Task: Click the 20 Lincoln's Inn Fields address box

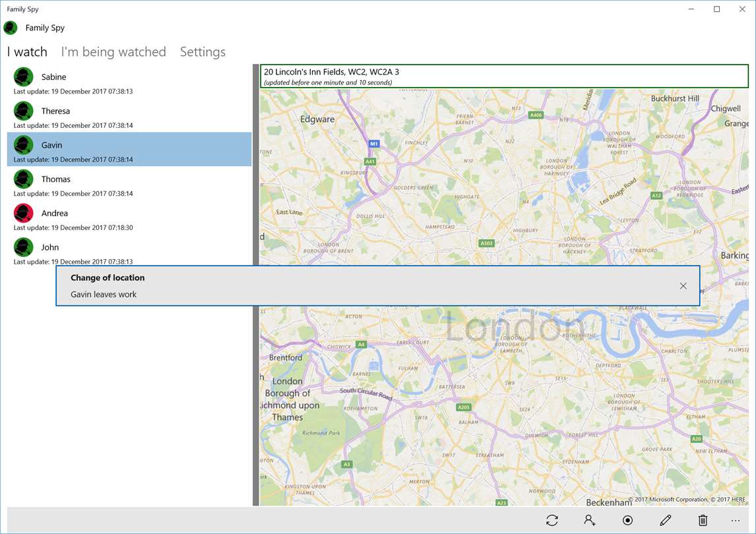Action: click(504, 76)
